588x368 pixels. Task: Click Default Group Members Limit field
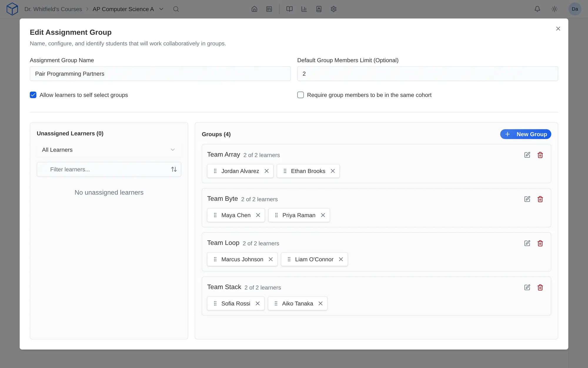[x=427, y=74]
